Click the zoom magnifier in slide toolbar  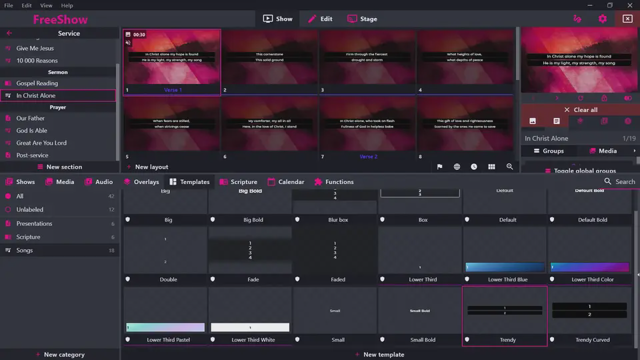coord(509,167)
